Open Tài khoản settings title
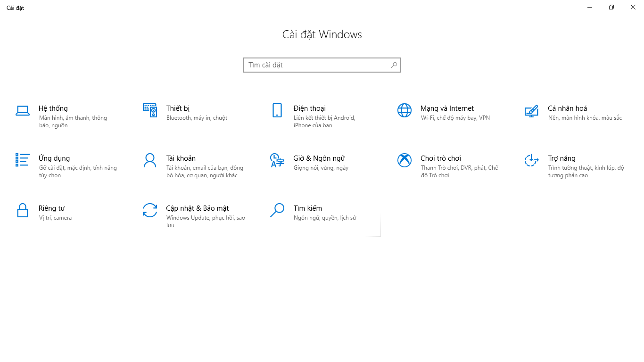This screenshot has width=644, height=362. coord(181,158)
